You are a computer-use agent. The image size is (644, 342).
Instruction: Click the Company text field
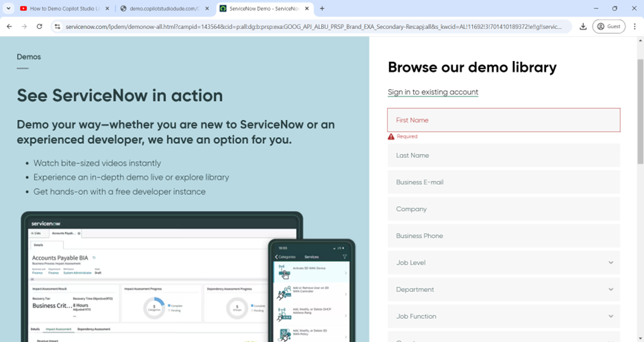(504, 209)
